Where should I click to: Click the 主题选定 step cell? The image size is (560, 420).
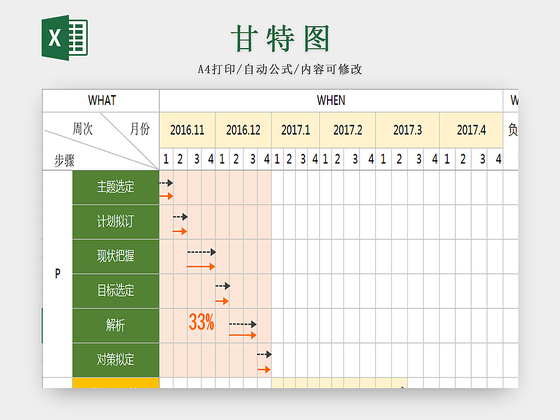click(116, 187)
